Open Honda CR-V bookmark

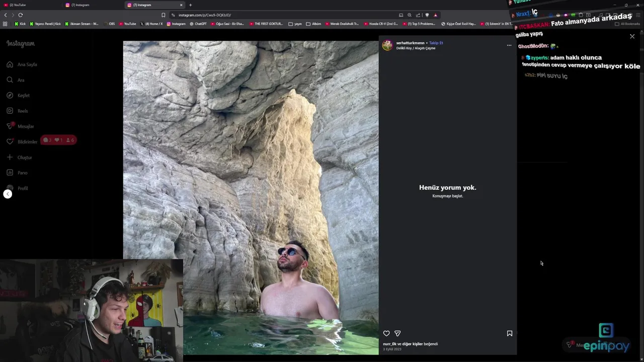coord(381,24)
